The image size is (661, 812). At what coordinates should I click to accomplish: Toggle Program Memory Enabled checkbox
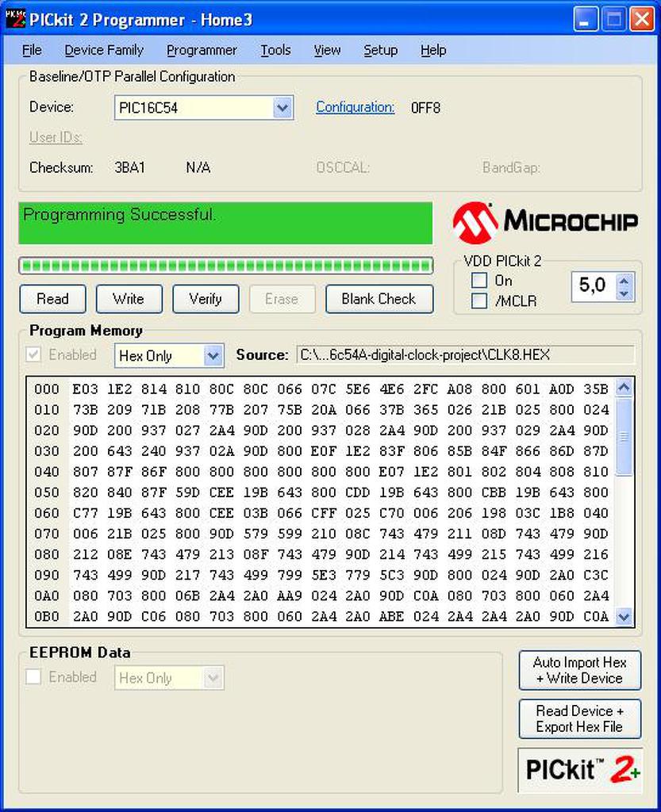pyautogui.click(x=33, y=354)
